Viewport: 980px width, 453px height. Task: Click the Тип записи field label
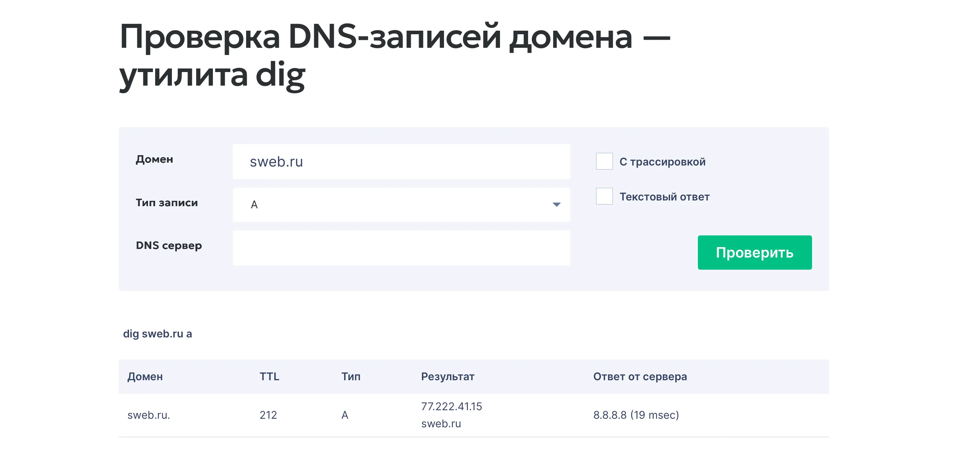click(x=167, y=203)
